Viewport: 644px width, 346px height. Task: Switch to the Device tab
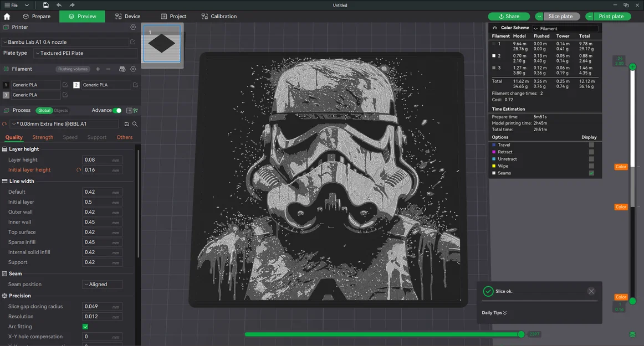127,16
